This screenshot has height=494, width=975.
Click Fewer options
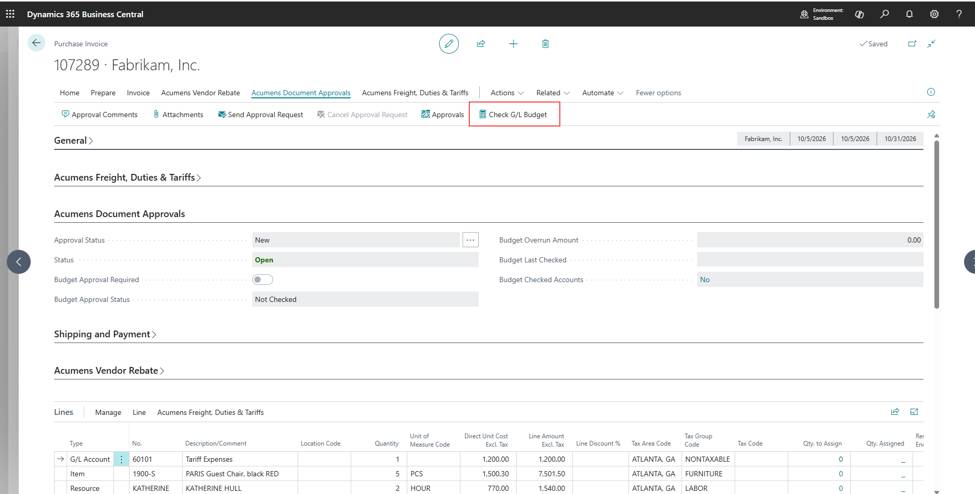(658, 93)
